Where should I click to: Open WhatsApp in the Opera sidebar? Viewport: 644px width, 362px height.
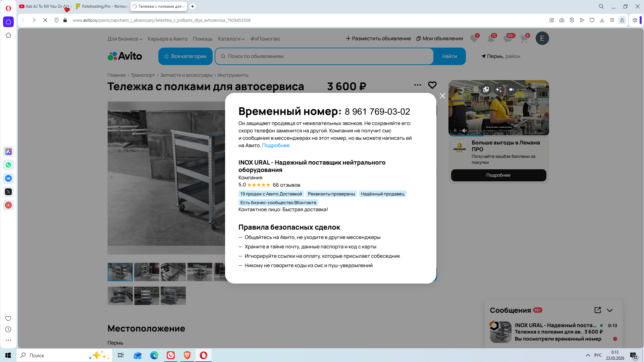[8, 165]
